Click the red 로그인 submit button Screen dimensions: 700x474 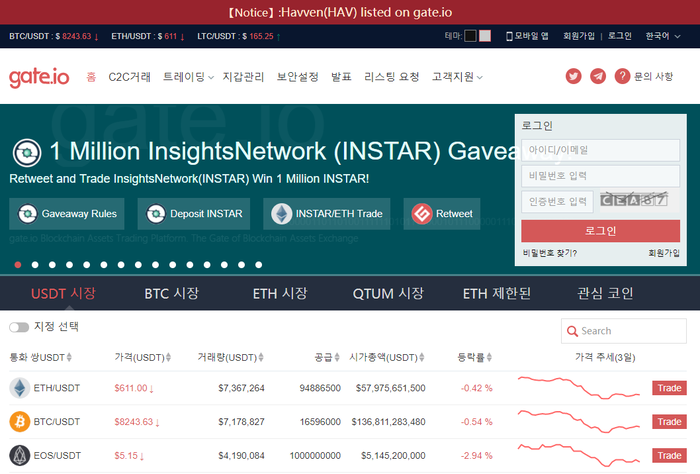tap(600, 231)
